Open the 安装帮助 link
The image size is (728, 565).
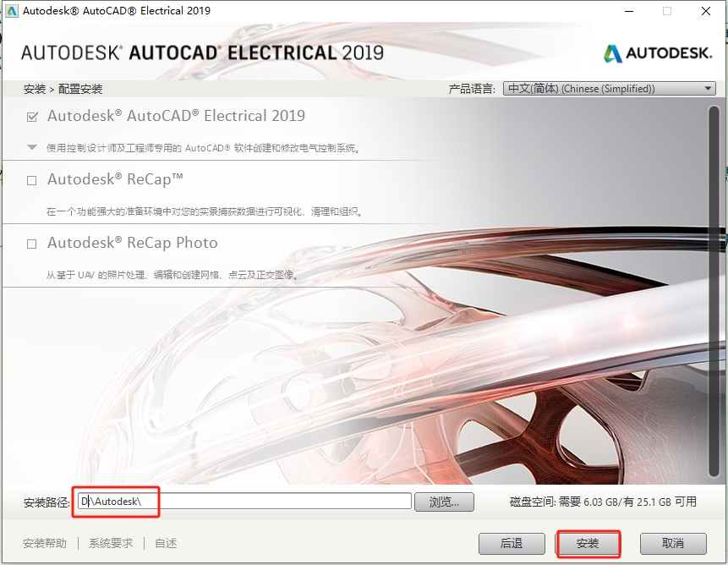[45, 543]
